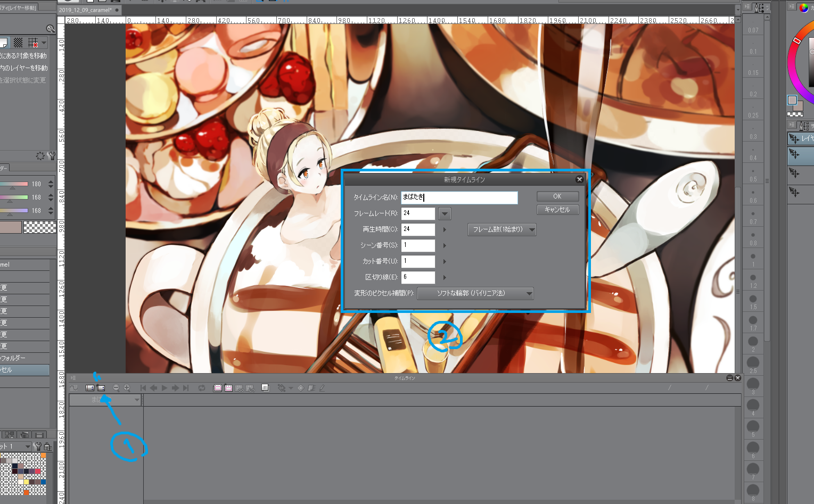This screenshot has height=504, width=814.
Task: Click the reset circular-arrow icon in tool property
Action: click(x=40, y=156)
